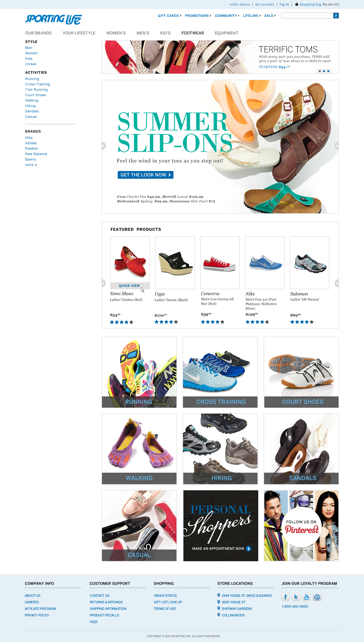The width and height of the screenshot is (364, 642).
Task: Expand the more brands link
Action: pyautogui.click(x=31, y=165)
